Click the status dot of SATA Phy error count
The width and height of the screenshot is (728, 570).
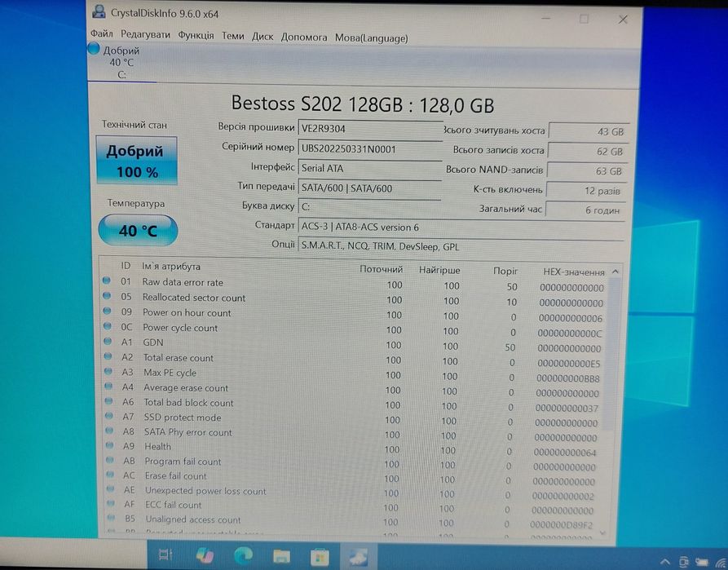(109, 431)
